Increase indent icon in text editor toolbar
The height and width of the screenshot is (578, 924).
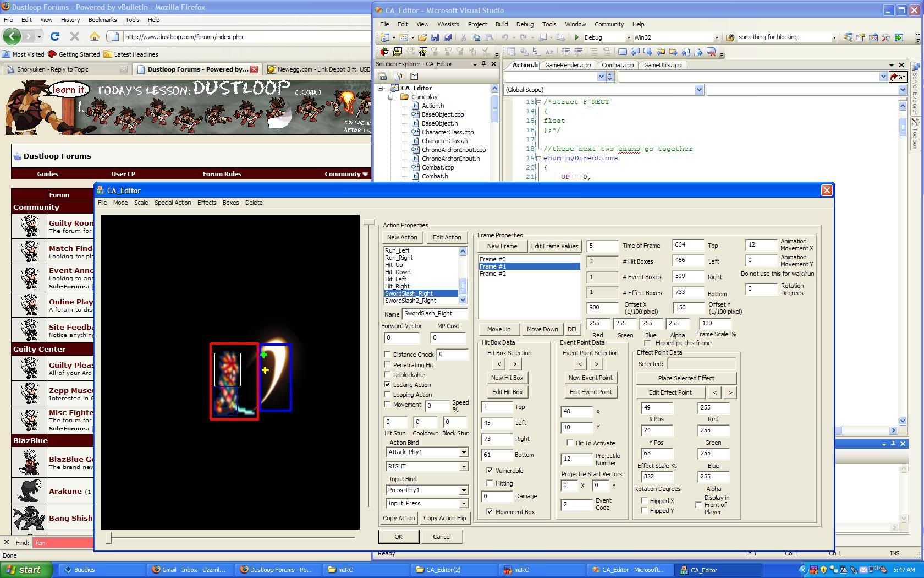coord(578,52)
